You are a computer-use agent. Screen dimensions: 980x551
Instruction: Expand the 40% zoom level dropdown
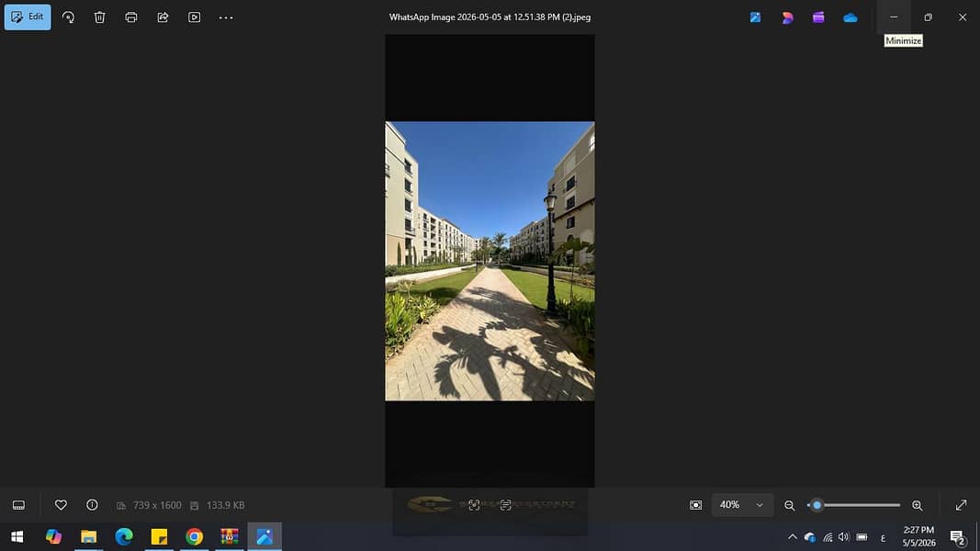(x=742, y=505)
